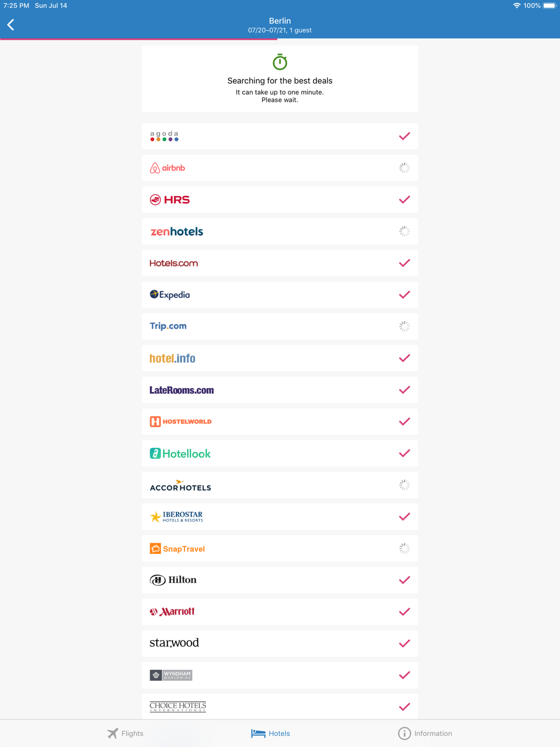
Task: Tap the back arrow in the header
Action: point(11,25)
